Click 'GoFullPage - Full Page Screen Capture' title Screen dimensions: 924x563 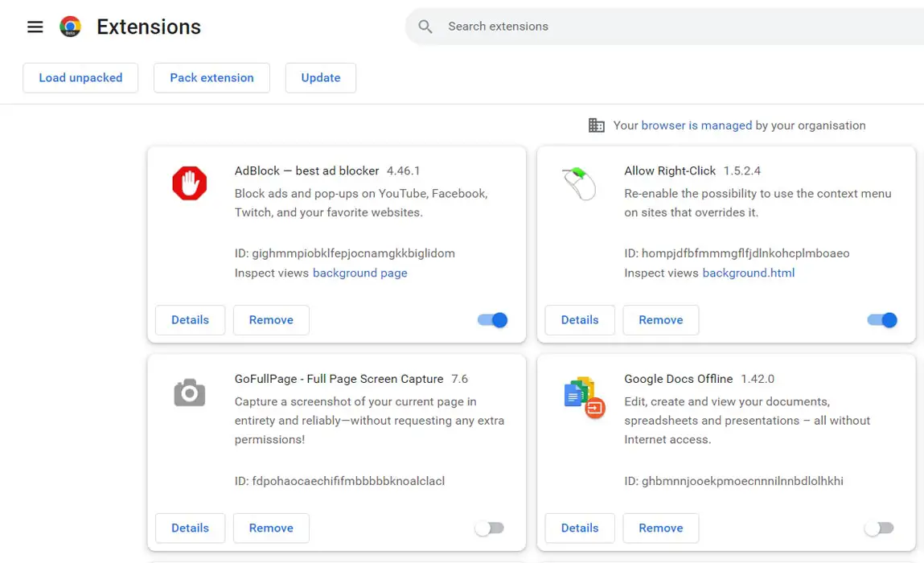tap(339, 379)
